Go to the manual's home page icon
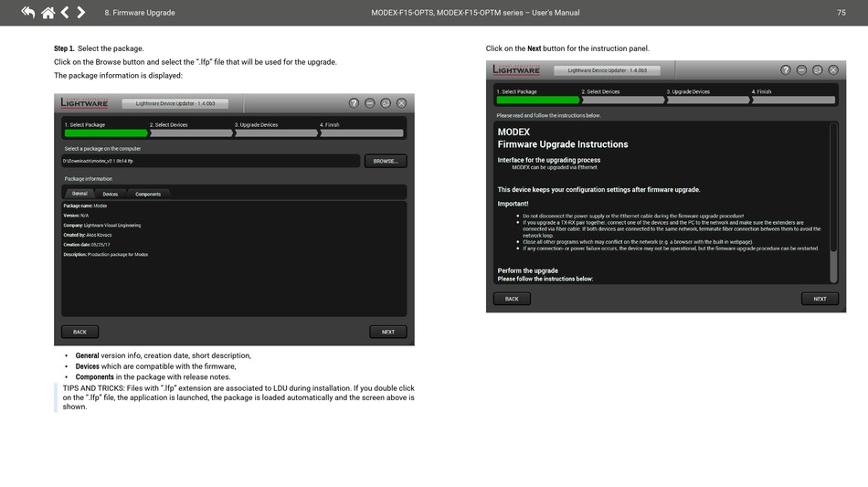868x487 pixels. coord(48,12)
